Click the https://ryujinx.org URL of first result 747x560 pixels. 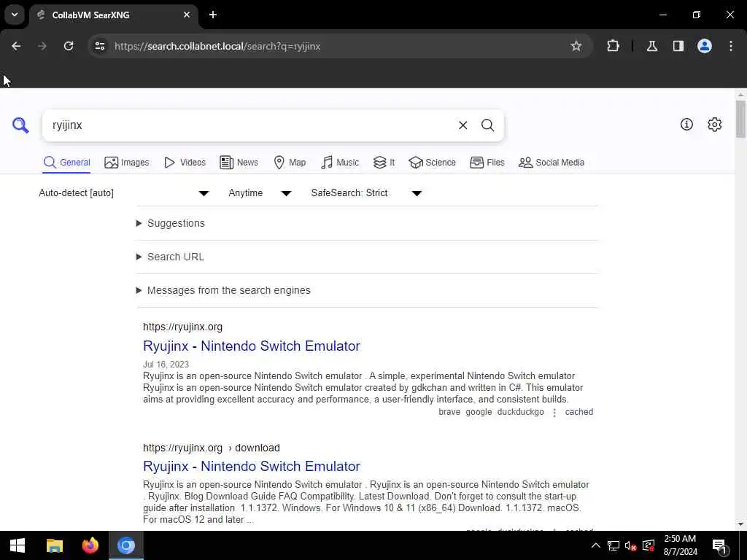(x=183, y=327)
